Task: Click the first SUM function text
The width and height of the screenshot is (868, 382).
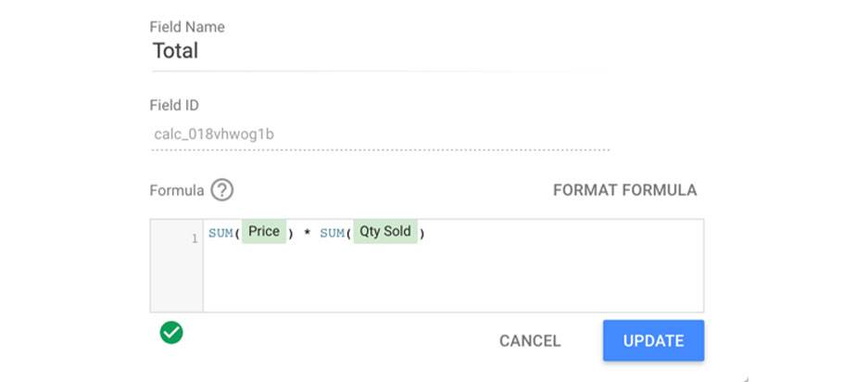Action: [220, 234]
